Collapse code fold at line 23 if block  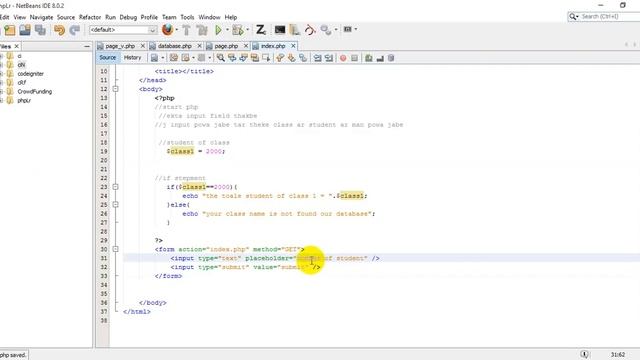[x=116, y=187]
